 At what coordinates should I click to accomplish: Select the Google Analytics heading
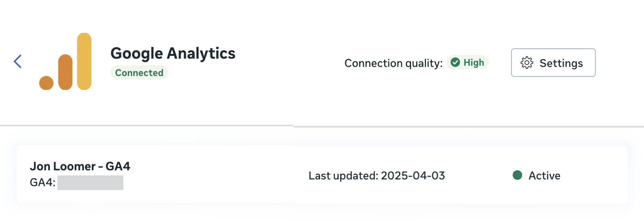[173, 53]
